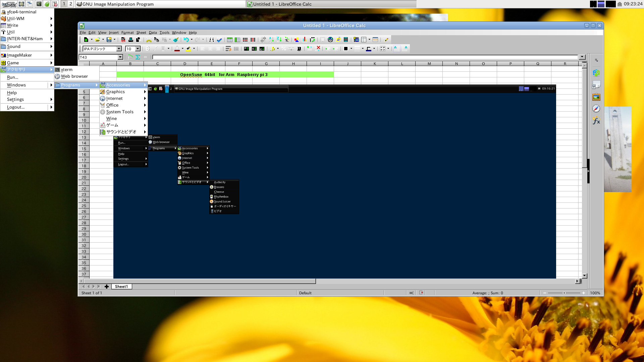Click the Insert Chart toolbar icon
644x362 pixels.
click(x=304, y=40)
